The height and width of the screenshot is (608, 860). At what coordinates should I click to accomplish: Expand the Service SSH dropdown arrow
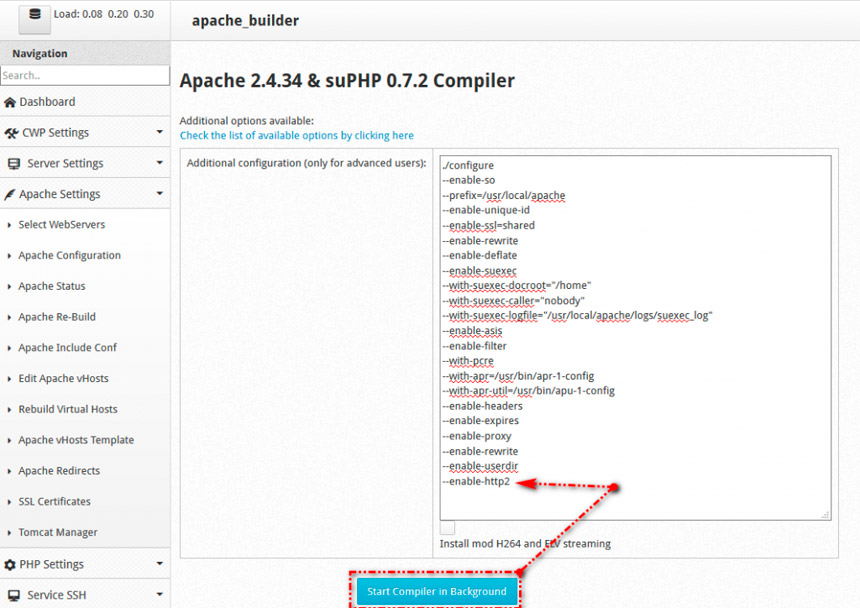[160, 594]
